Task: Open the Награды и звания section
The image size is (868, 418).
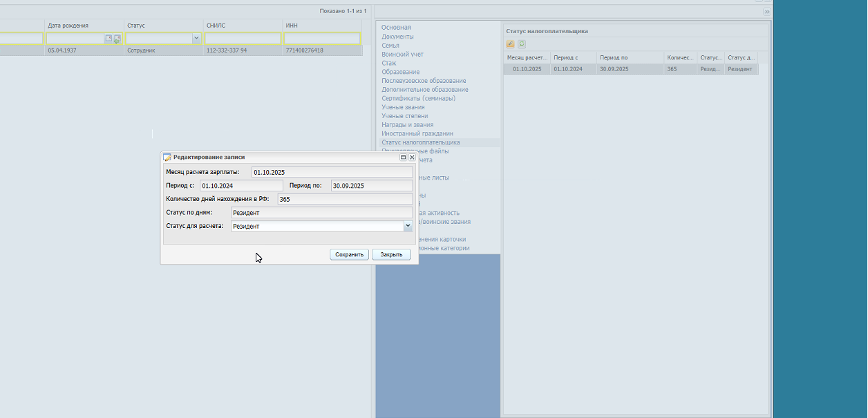Action: point(408,125)
